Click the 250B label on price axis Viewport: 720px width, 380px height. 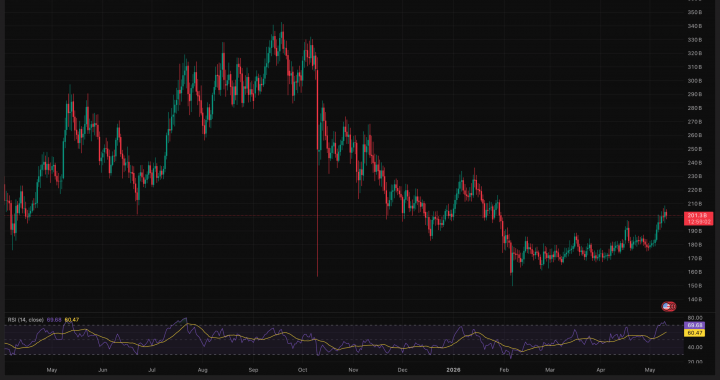pos(696,149)
